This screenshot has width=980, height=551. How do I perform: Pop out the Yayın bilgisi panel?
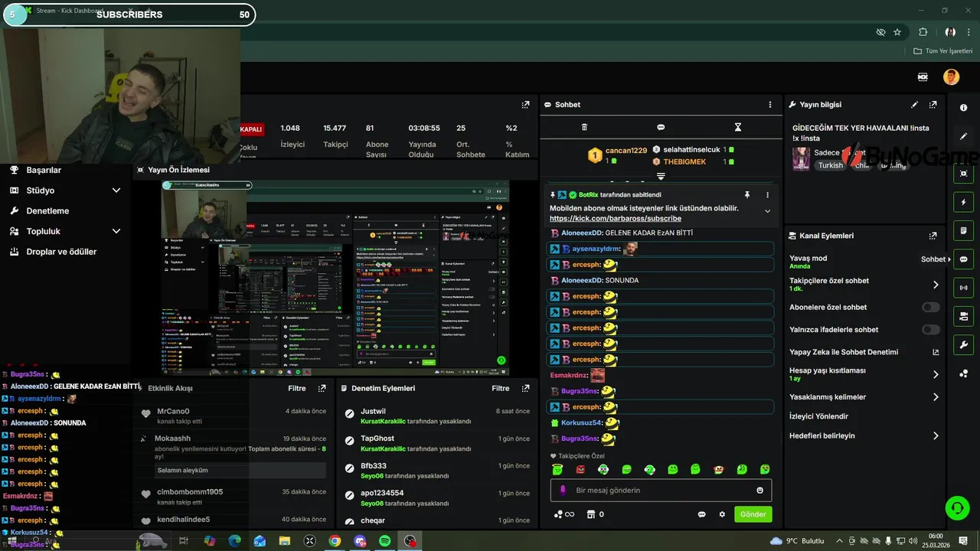pos(933,105)
